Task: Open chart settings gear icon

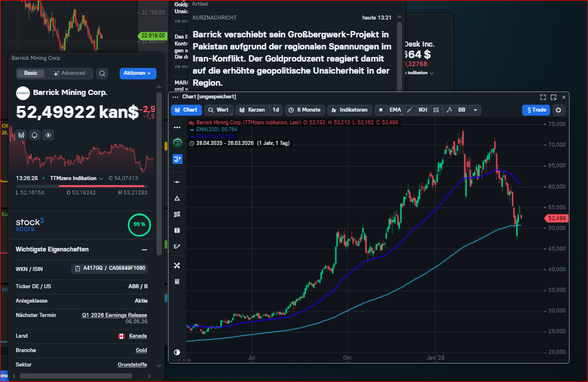Action: coord(557,110)
